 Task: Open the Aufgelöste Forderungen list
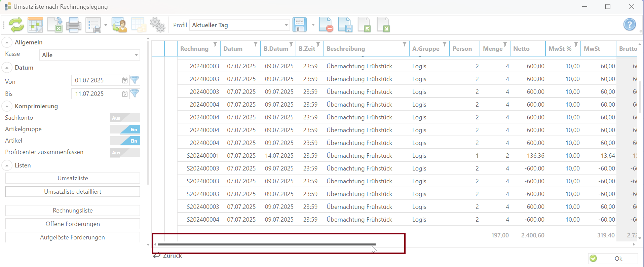(73, 237)
